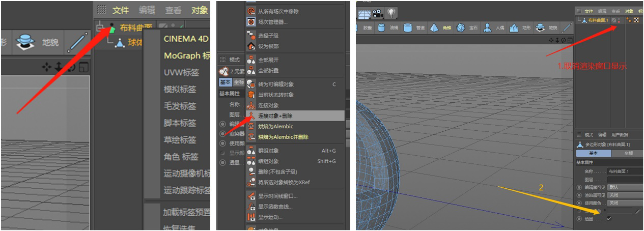
Task: Click the camera icon in the top toolbar
Action: coord(377,13)
